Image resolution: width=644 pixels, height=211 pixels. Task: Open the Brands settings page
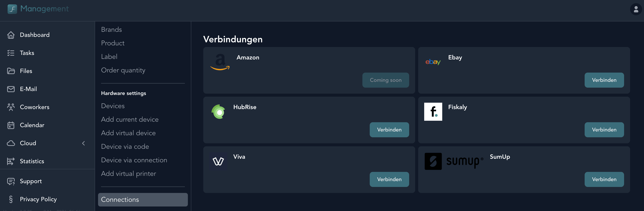[111, 29]
